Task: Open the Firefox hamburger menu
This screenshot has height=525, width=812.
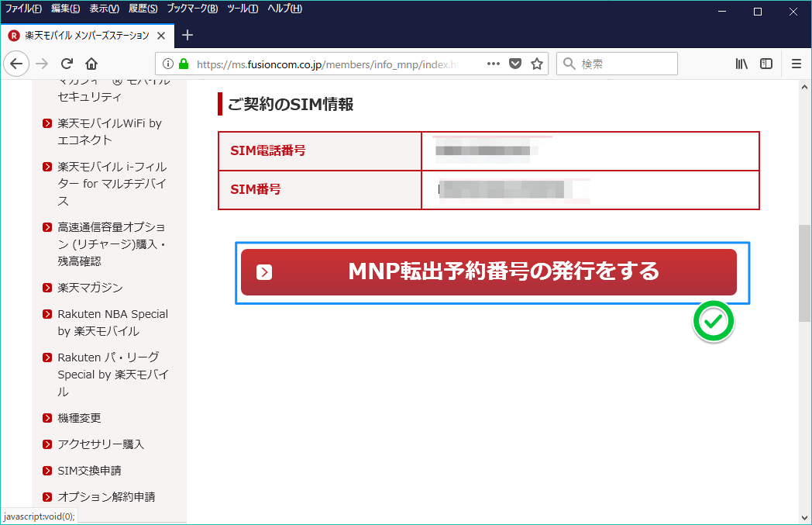Action: 797,64
